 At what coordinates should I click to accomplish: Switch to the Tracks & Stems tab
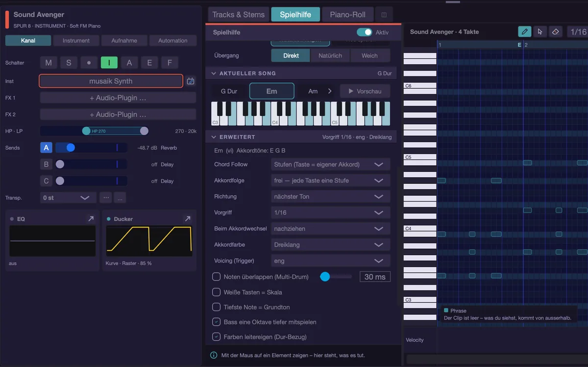pyautogui.click(x=238, y=15)
